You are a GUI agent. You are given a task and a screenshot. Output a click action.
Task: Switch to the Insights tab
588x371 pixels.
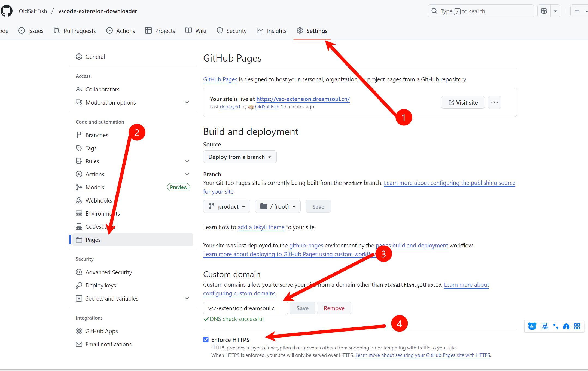tap(272, 31)
